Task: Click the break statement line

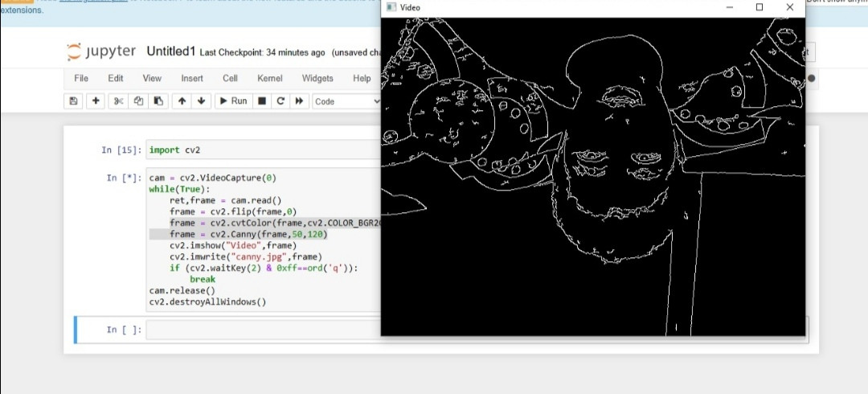Action: 203,279
